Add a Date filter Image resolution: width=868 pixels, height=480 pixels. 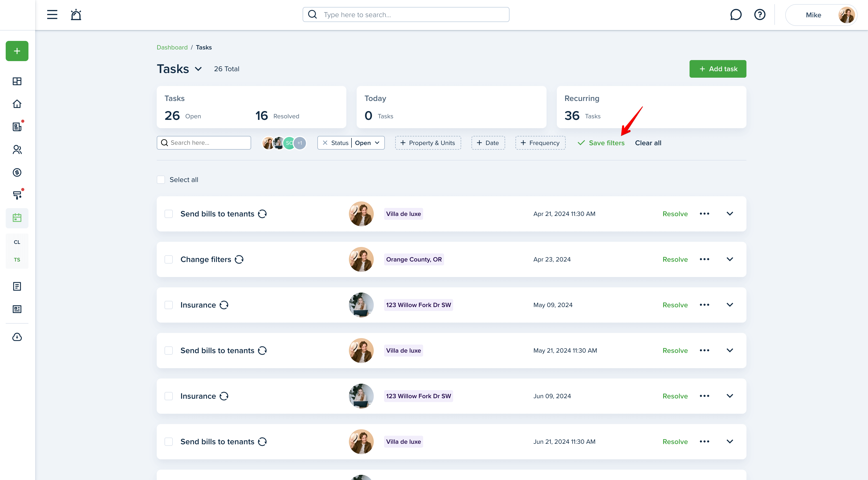point(488,143)
